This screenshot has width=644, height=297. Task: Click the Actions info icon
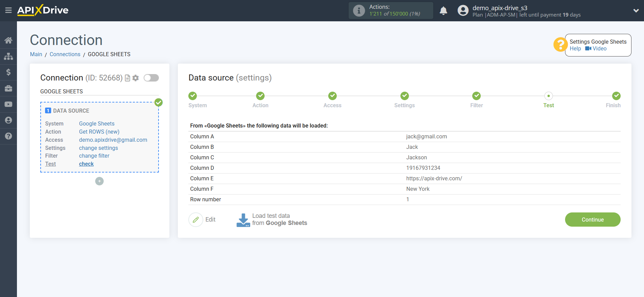(359, 10)
